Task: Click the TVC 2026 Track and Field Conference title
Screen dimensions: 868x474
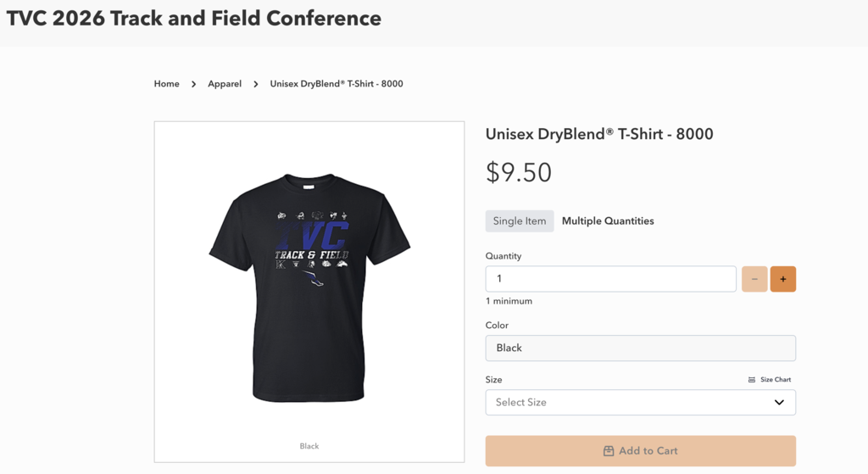Action: pyautogui.click(x=194, y=18)
